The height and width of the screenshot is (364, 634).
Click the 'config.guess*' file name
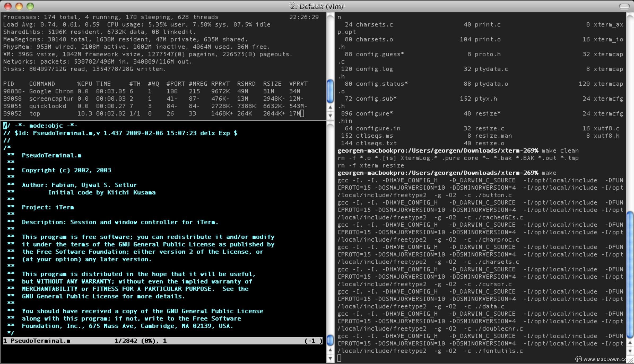point(380,54)
